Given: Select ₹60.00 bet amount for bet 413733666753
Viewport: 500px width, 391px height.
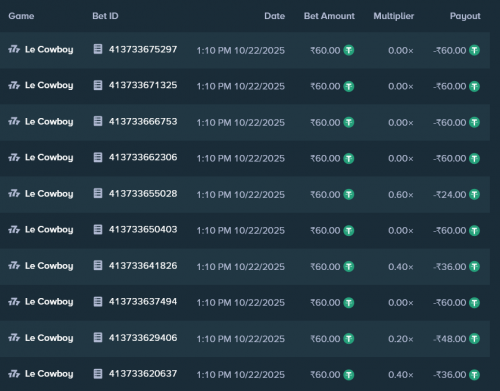Looking at the screenshot, I should 325,123.
